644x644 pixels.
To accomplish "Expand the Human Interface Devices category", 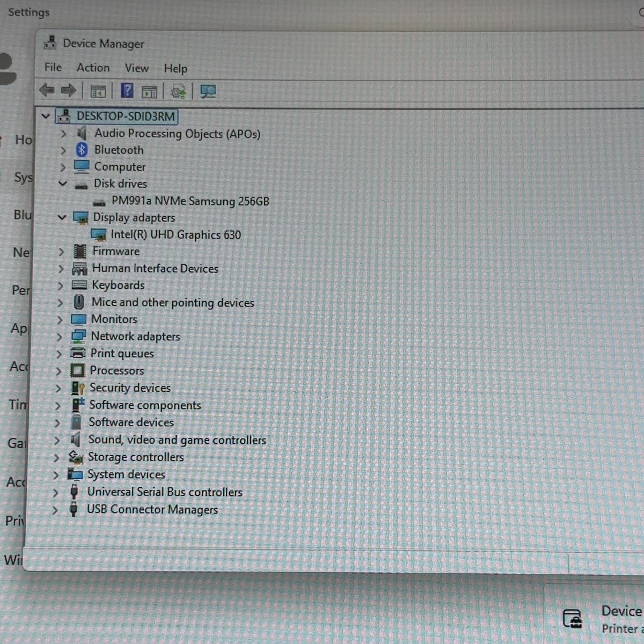I will coord(61,269).
